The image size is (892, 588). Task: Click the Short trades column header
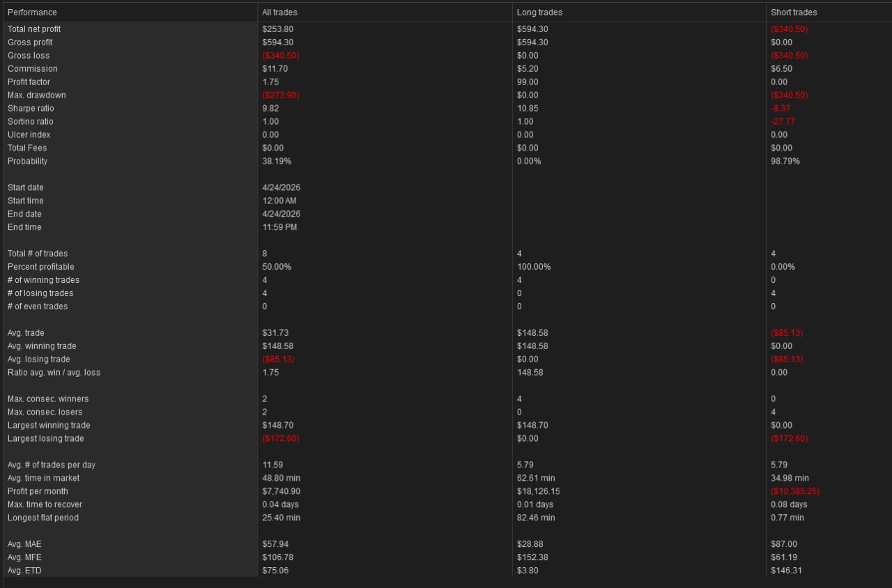(794, 13)
